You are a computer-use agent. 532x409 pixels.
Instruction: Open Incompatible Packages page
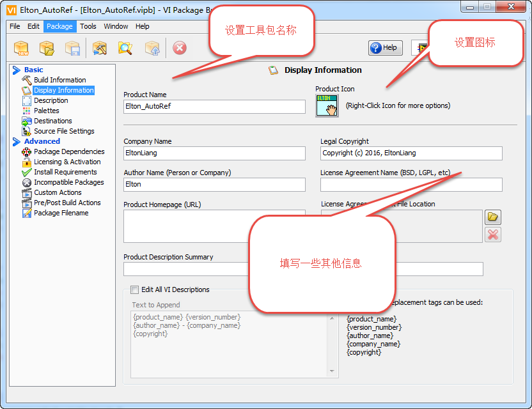point(69,182)
